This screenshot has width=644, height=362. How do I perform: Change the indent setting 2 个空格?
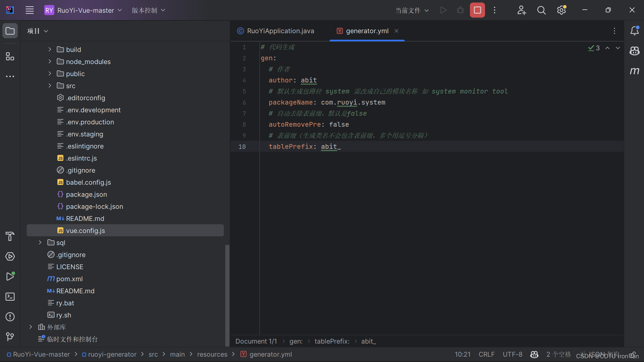558,354
